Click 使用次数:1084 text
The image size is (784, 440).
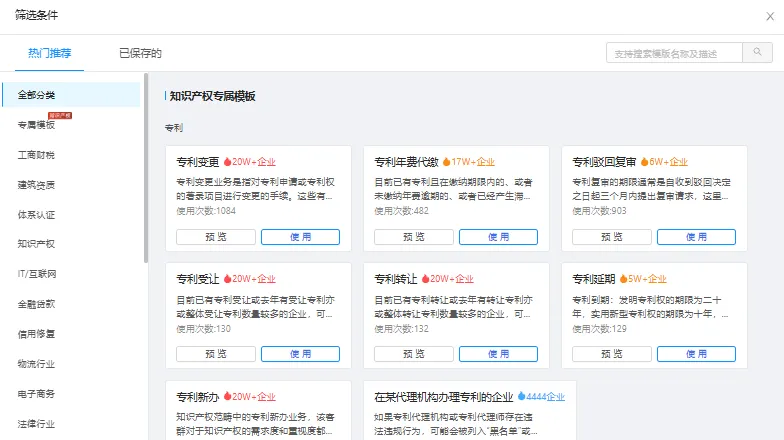[206, 211]
